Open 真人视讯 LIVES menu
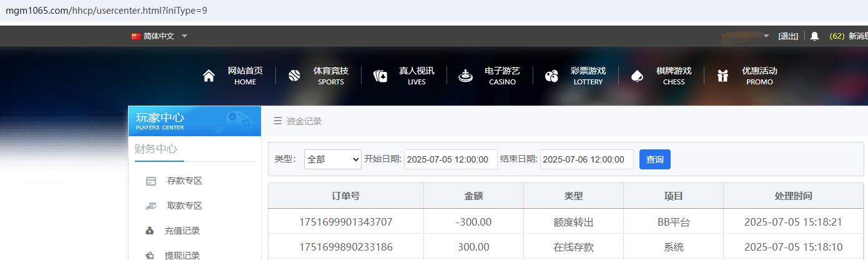Screen dimensions: 868x260 [x=417, y=76]
